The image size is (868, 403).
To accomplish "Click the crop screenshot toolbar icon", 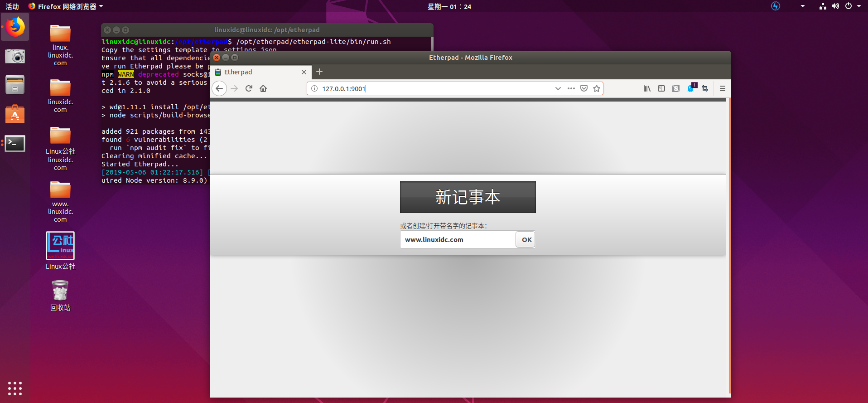I will point(705,88).
